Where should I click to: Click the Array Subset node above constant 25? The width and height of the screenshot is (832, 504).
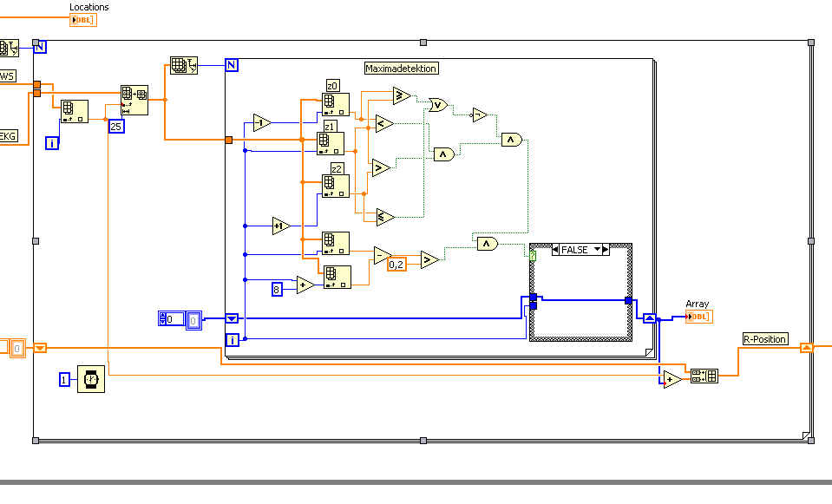(x=134, y=100)
